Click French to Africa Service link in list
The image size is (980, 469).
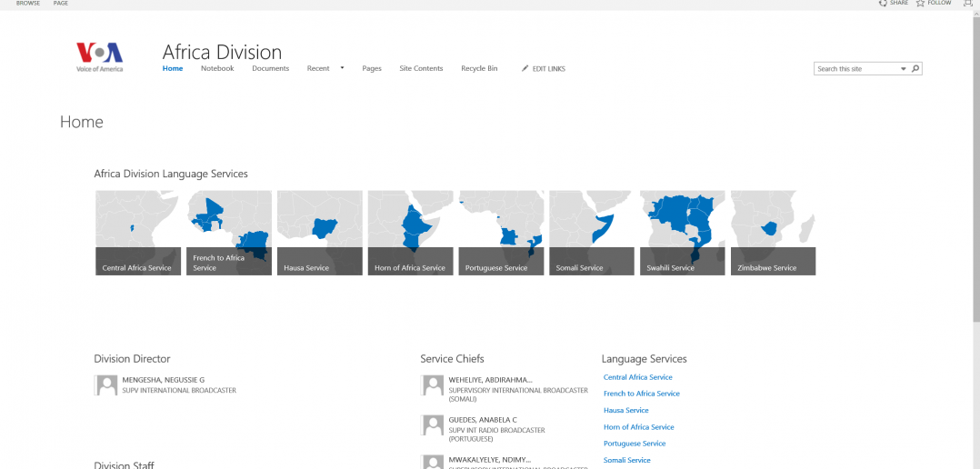click(x=642, y=394)
